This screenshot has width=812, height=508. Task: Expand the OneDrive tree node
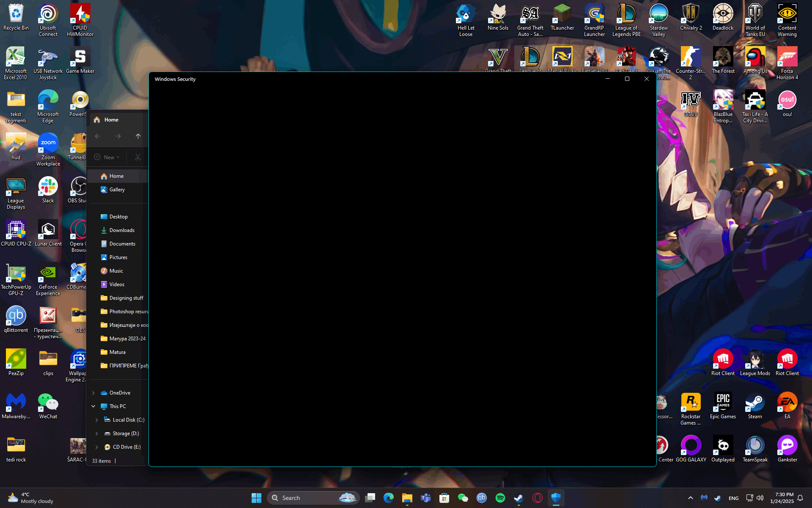coord(93,393)
